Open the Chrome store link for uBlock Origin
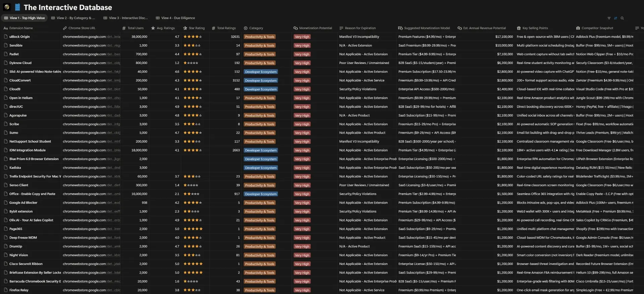The image size is (644, 294). (91, 36)
